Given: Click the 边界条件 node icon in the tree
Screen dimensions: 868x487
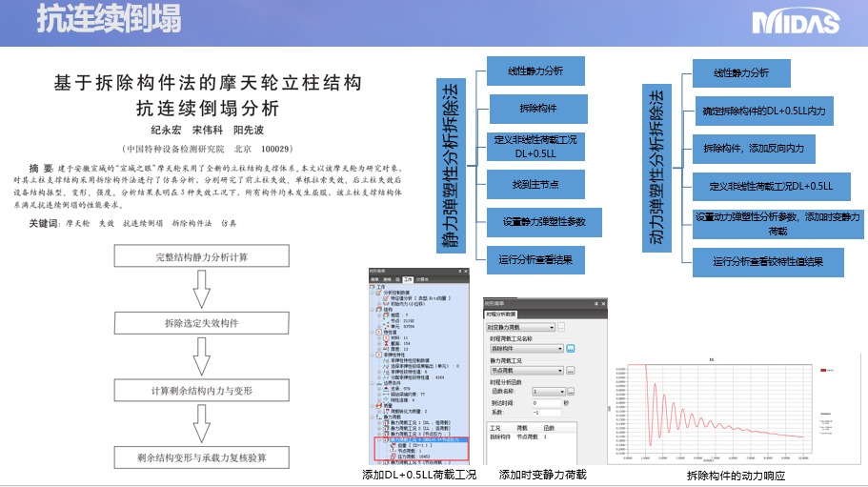Looking at the screenshot, I should [x=378, y=384].
